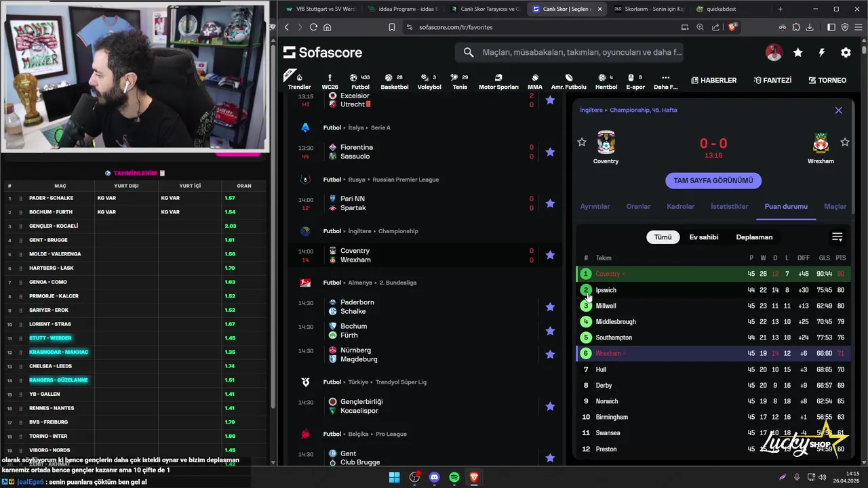
Task: Reload the page in browser
Action: pyautogui.click(x=313, y=27)
